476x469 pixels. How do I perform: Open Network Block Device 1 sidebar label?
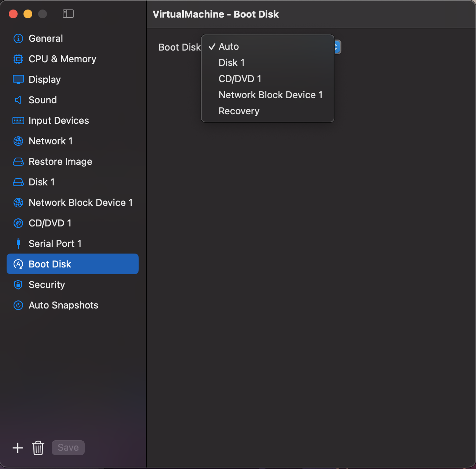tap(81, 203)
